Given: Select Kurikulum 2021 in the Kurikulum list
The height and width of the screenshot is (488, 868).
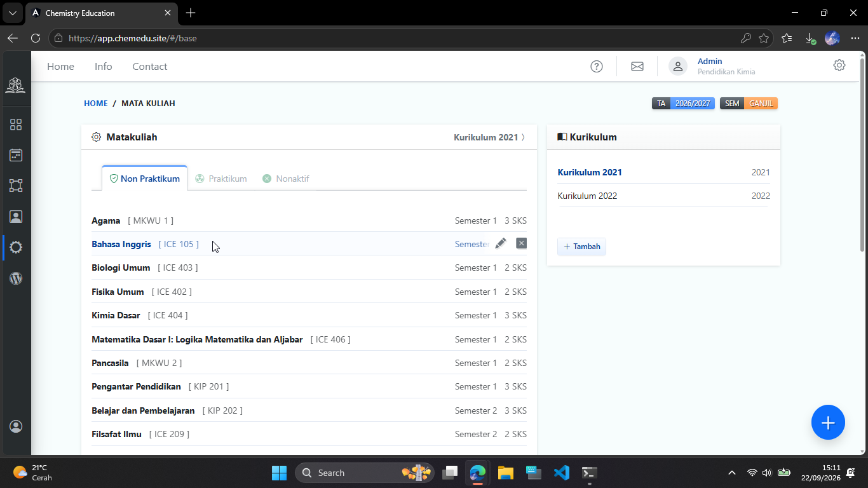Looking at the screenshot, I should (663, 172).
